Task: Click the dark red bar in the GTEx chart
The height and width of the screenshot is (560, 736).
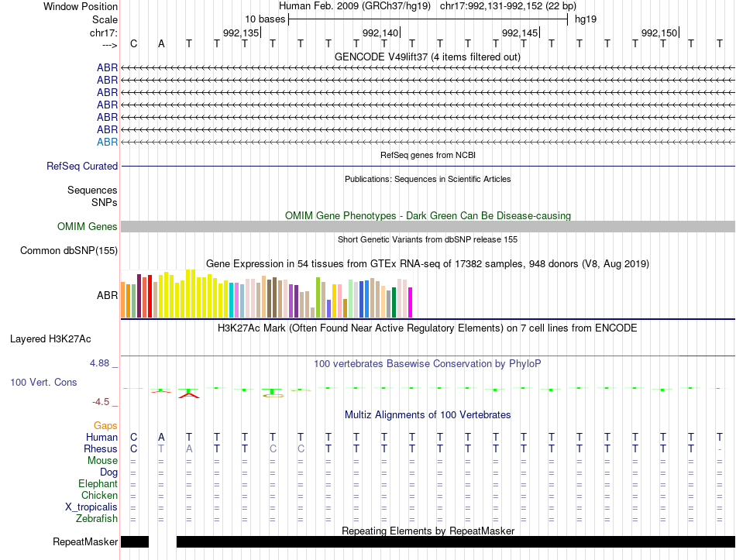Action: pyautogui.click(x=139, y=296)
